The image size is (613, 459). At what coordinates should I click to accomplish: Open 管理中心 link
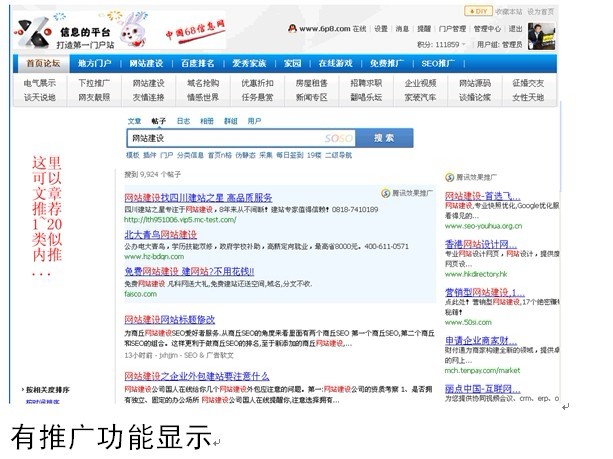click(x=487, y=29)
